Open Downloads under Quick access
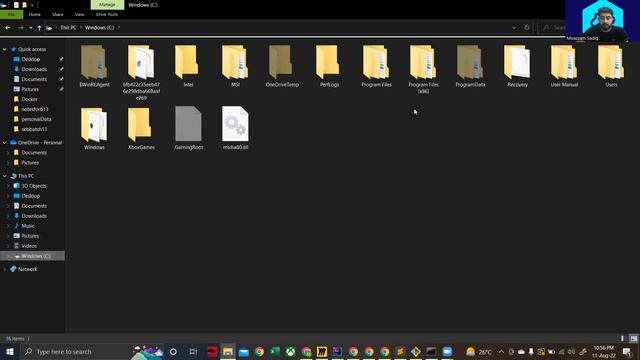Screen dimensions: 640x360 [x=34, y=69]
